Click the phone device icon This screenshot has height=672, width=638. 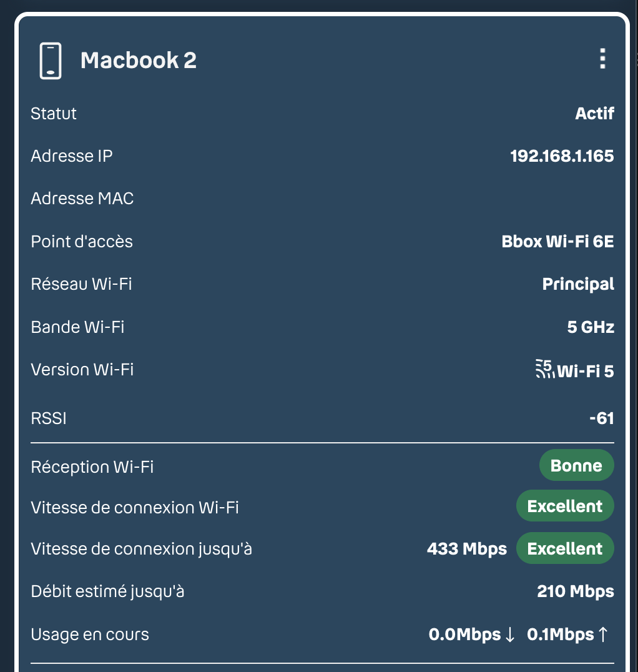pos(51,61)
